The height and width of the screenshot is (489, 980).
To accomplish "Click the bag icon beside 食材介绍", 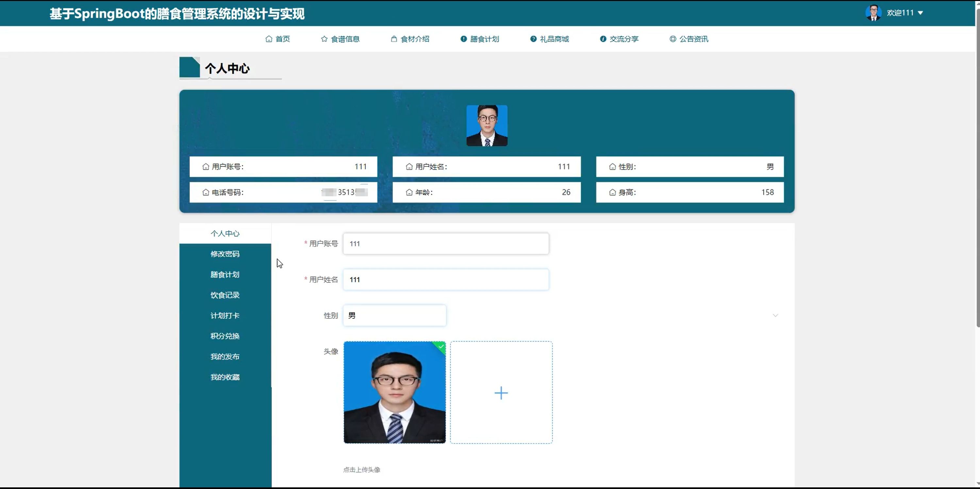I will [394, 39].
